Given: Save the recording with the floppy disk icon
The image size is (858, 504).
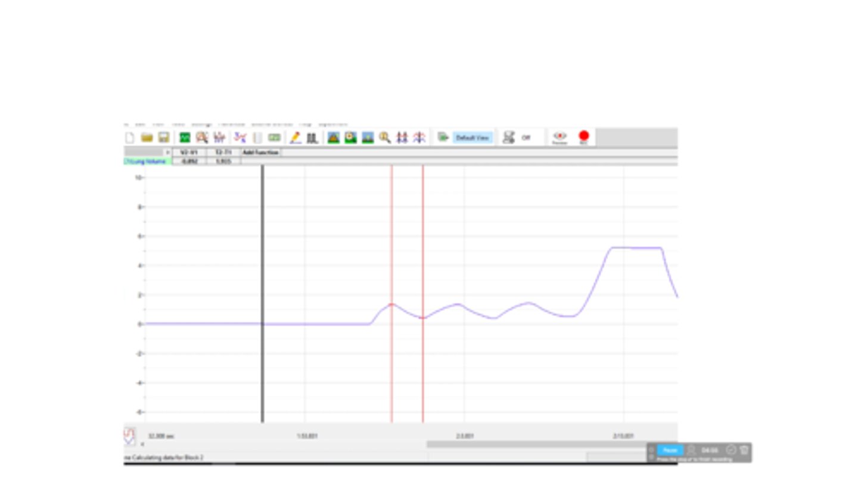Looking at the screenshot, I should point(164,138).
